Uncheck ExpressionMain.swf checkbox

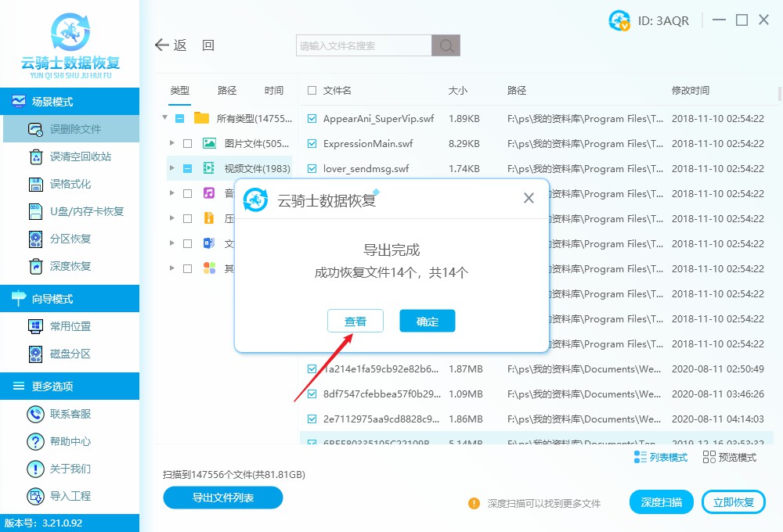(x=312, y=144)
